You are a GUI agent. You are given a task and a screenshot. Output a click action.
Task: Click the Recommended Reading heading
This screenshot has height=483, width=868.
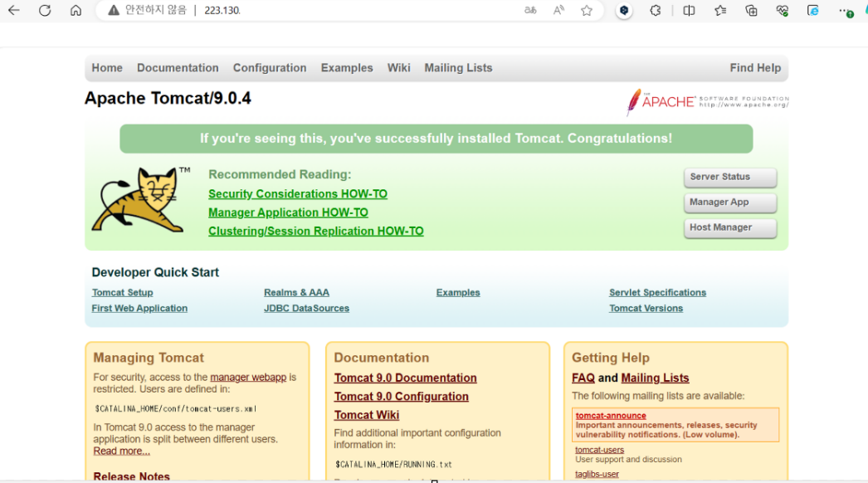tap(280, 174)
